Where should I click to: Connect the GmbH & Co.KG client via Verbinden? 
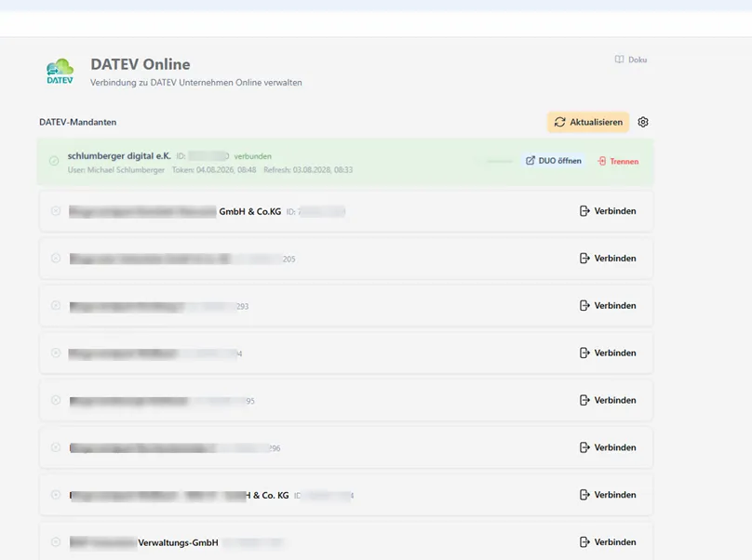[608, 211]
